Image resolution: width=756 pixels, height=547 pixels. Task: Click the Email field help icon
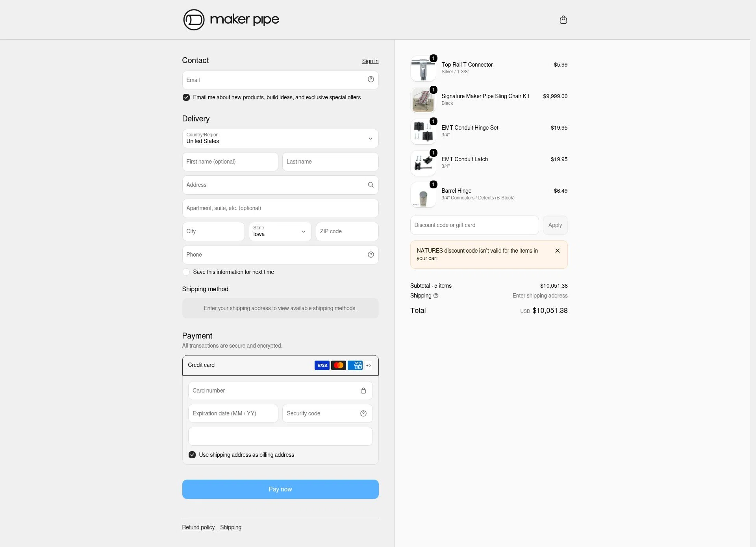[371, 80]
